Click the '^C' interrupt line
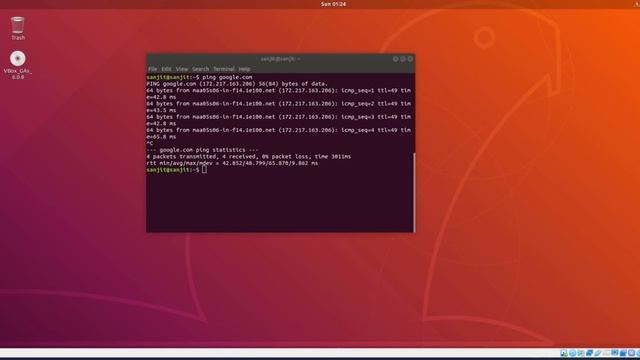 pos(150,143)
